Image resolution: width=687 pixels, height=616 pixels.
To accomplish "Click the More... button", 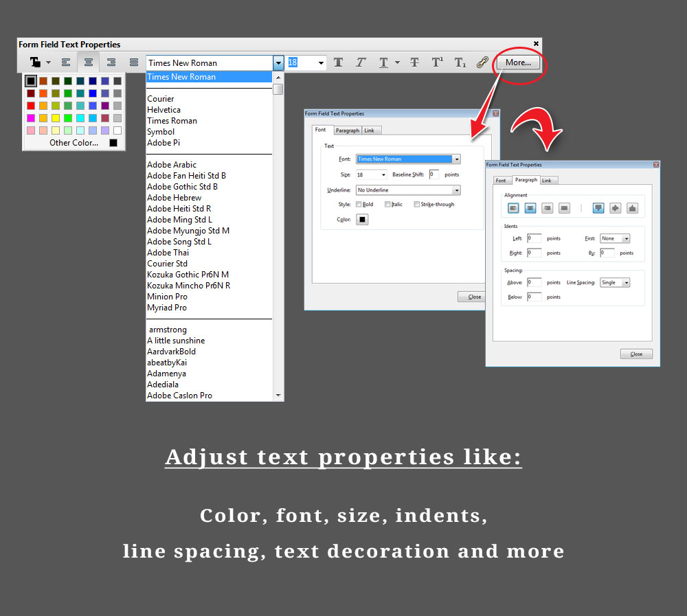I will [518, 62].
